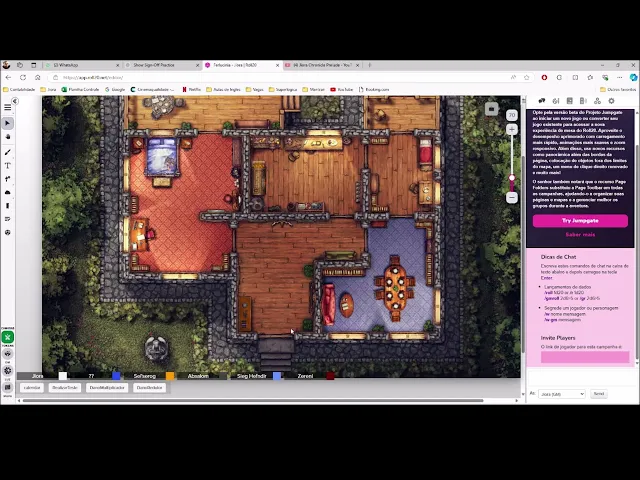Go to the browser home page
This screenshot has height=480, width=640.
coord(38,78)
